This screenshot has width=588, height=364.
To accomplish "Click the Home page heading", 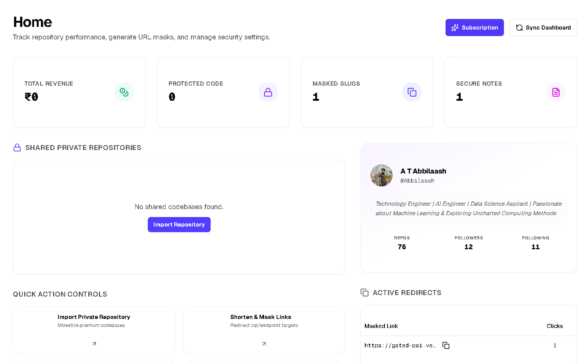I will (x=33, y=22).
